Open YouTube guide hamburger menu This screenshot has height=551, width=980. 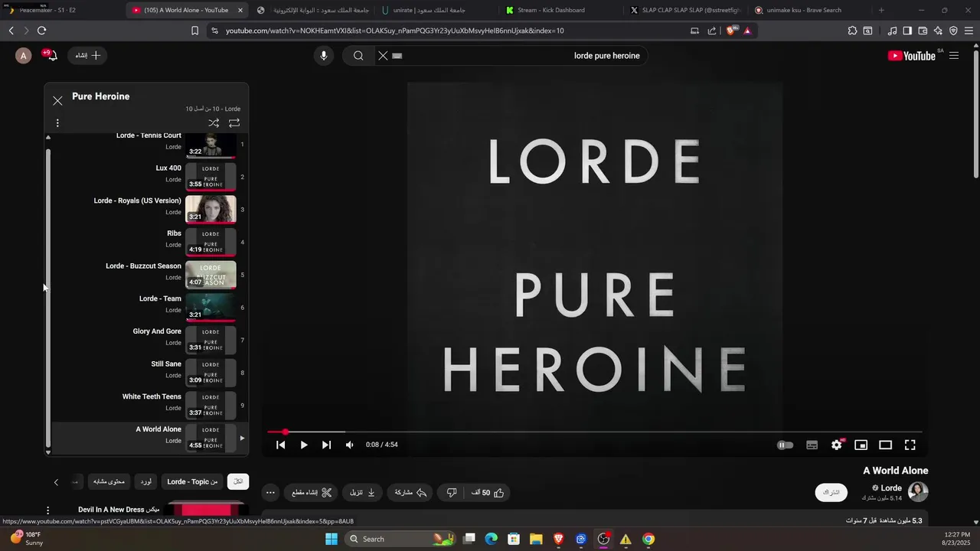pos(954,55)
